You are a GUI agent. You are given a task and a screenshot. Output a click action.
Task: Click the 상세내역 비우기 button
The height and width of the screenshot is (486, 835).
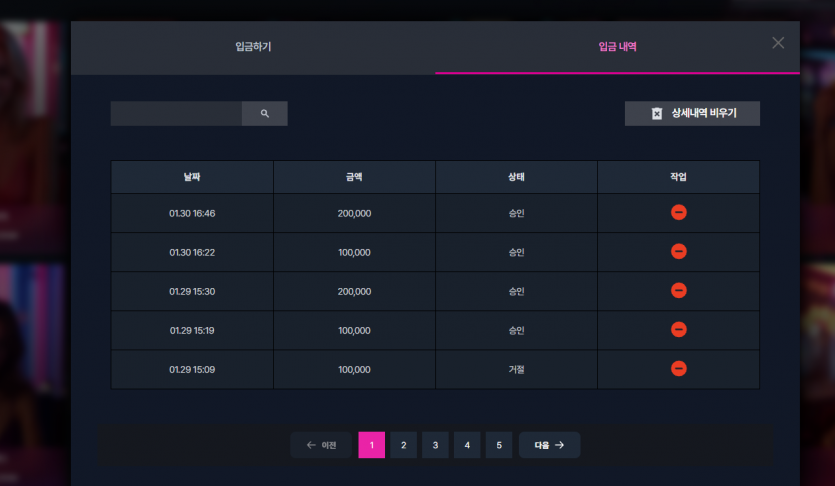coord(692,113)
